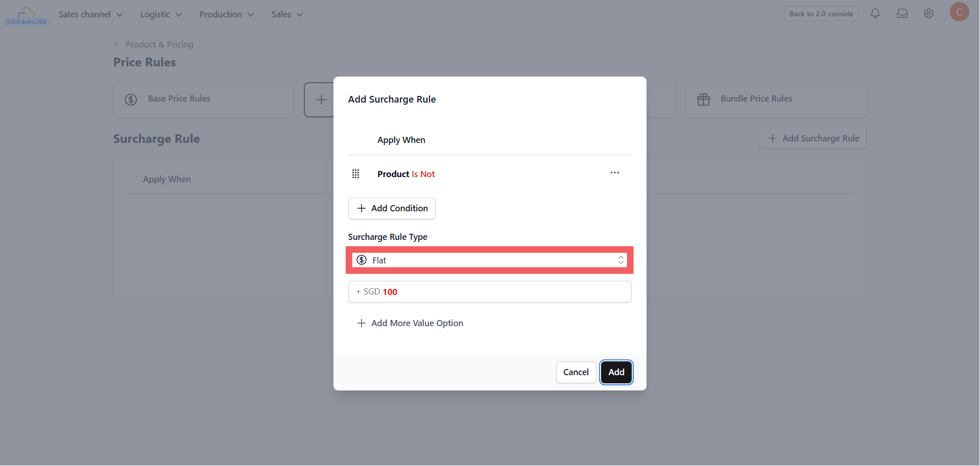Click the user avatar C

959,12
